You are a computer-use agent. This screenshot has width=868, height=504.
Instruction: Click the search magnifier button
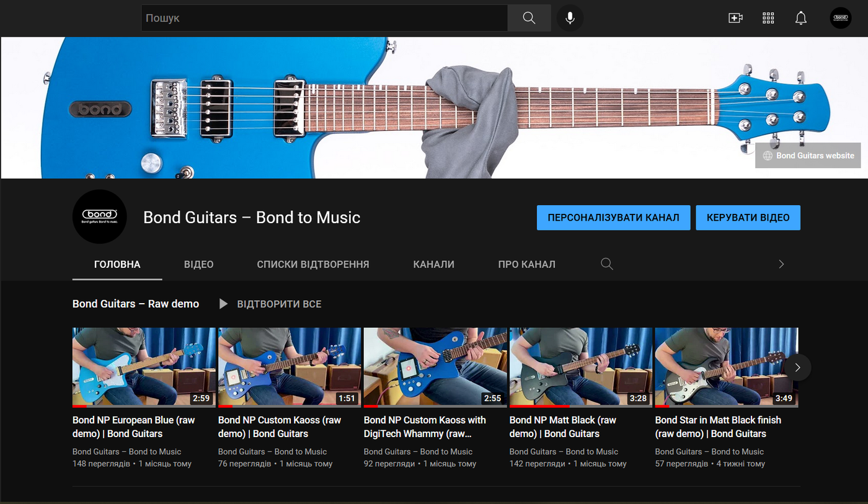[x=529, y=18]
